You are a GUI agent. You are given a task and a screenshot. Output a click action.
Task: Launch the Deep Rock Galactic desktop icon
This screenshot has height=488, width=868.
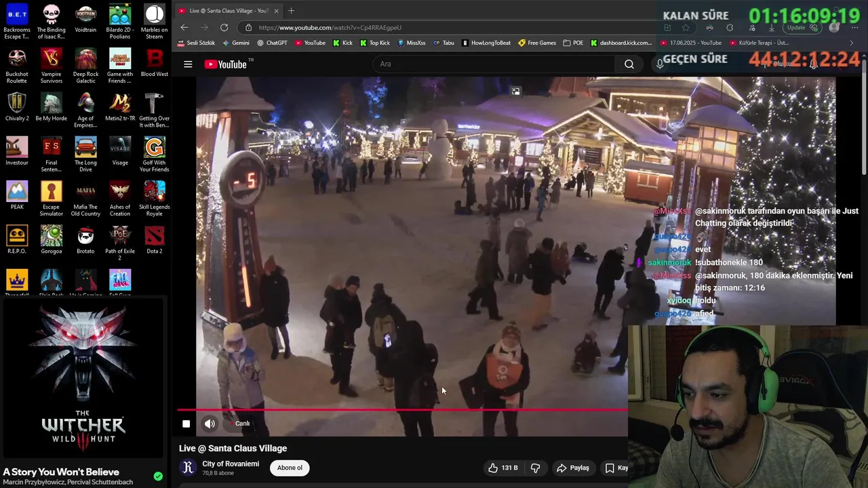pyautogui.click(x=85, y=66)
